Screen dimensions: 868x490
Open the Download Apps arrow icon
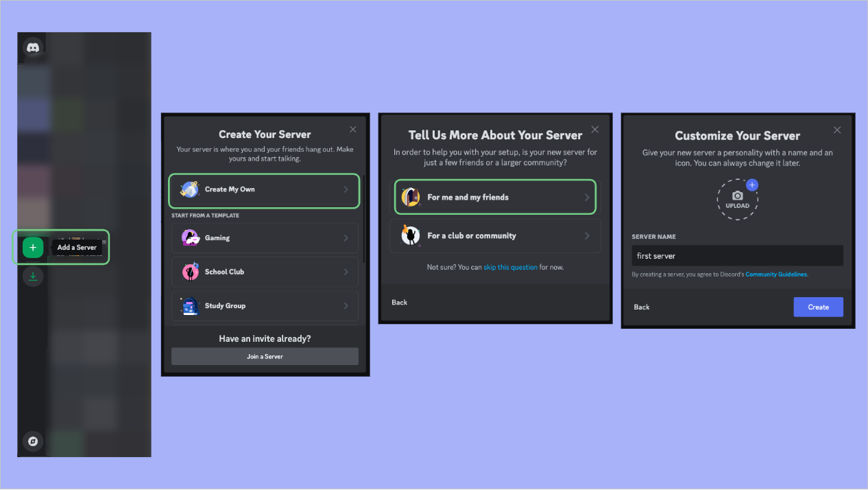point(32,277)
